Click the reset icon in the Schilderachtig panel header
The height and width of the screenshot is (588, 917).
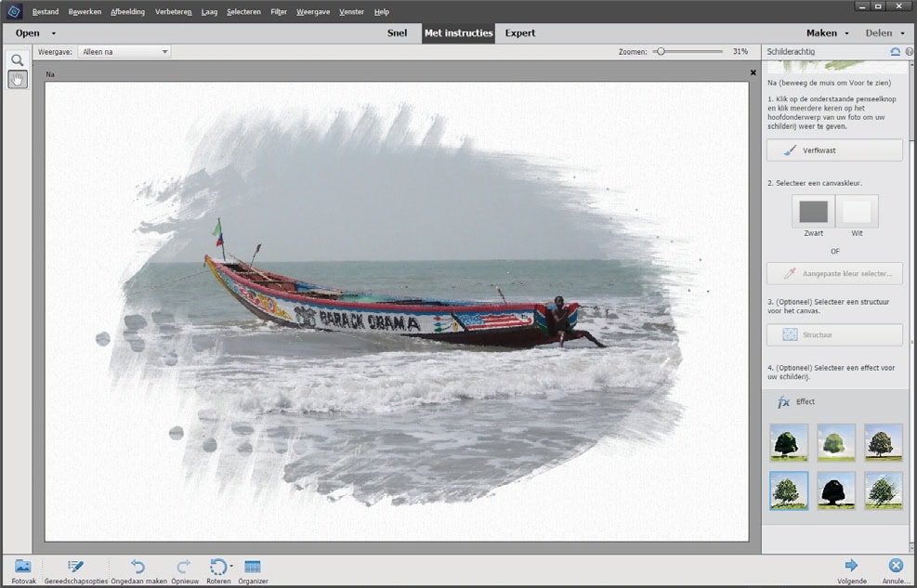coord(895,52)
